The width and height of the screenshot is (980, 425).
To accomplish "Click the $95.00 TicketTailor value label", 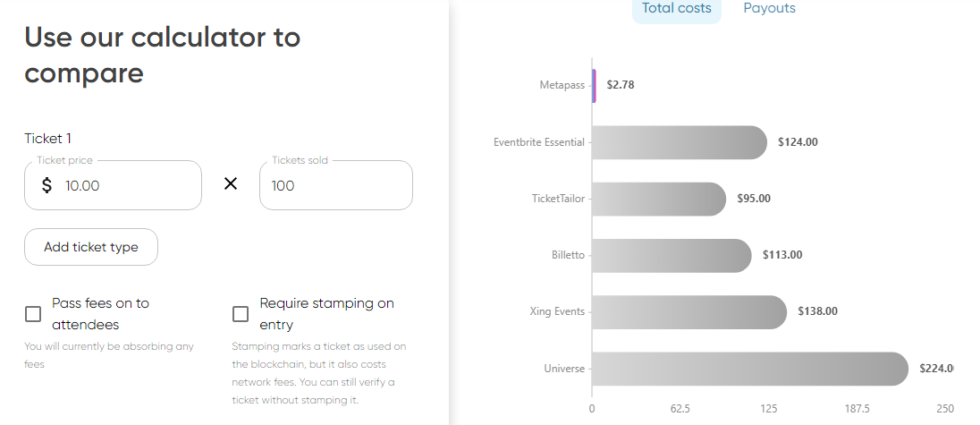I will pos(754,199).
